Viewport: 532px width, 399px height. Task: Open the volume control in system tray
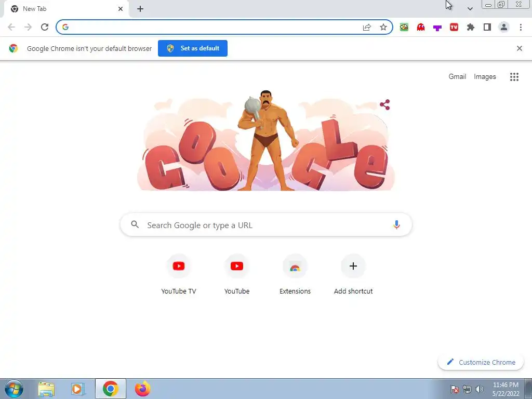pos(480,389)
